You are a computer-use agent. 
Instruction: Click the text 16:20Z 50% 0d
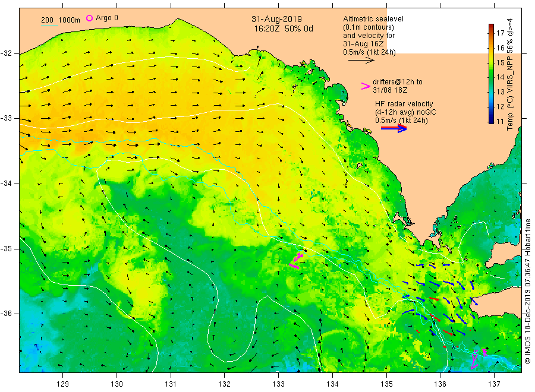284,29
